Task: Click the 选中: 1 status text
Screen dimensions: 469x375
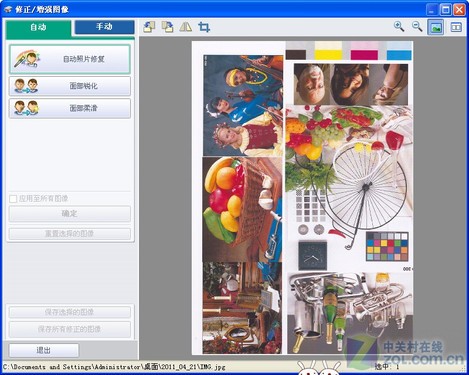Action: tap(387, 367)
